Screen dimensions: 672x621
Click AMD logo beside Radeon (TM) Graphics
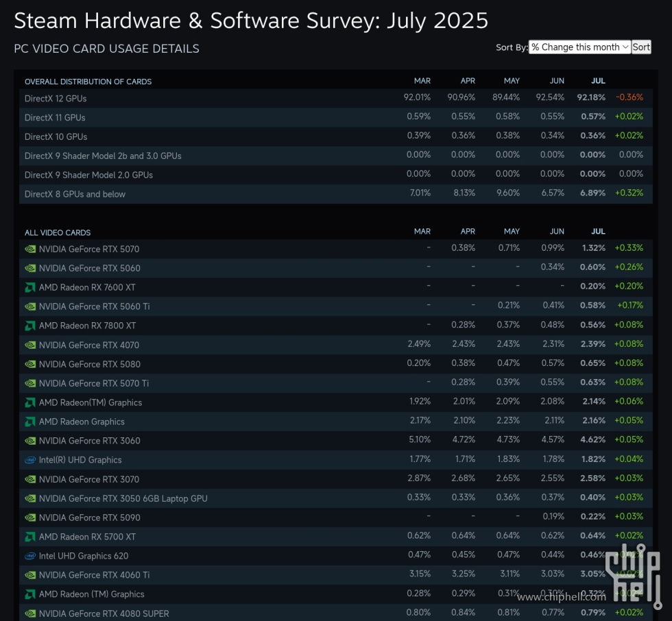click(30, 594)
